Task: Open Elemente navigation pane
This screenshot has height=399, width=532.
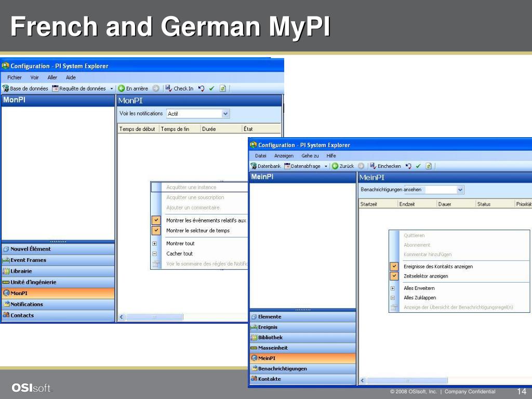Action: pos(303,317)
